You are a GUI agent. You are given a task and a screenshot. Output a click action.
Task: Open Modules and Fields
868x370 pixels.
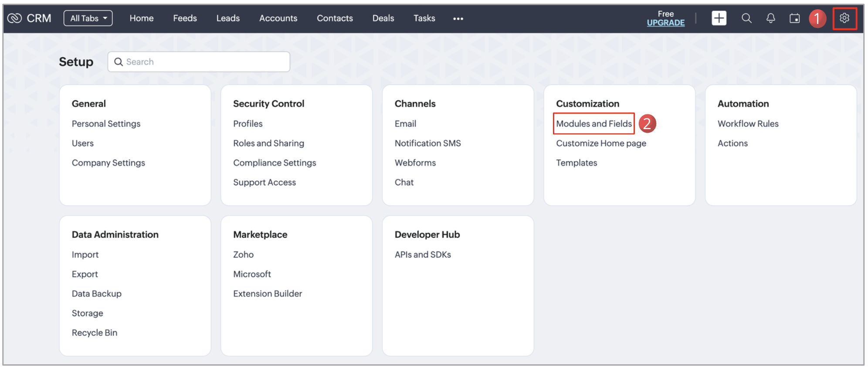click(593, 124)
